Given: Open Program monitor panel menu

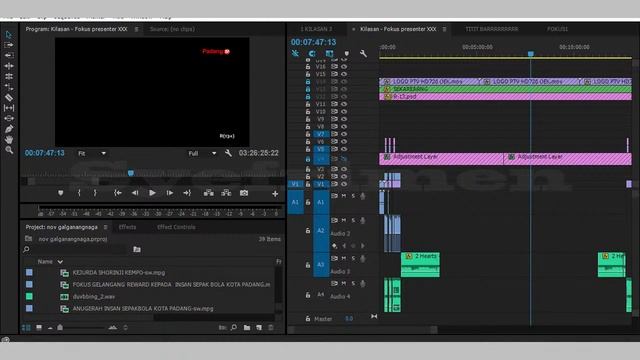Looking at the screenshot, I should coord(136,29).
